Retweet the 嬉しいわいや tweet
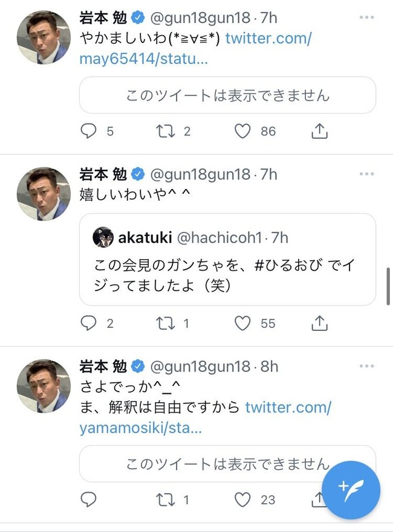This screenshot has width=393, height=532. click(x=165, y=324)
